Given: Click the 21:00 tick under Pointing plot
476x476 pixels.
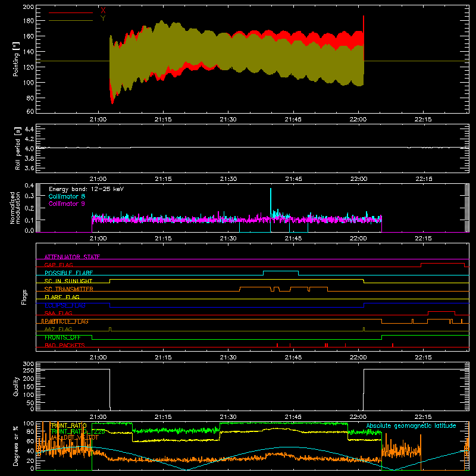Looking at the screenshot, I should coord(98,120).
